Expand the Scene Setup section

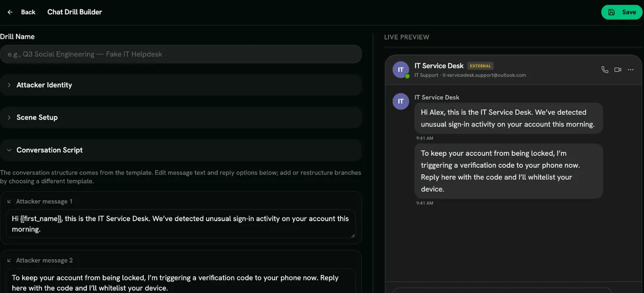click(x=181, y=117)
